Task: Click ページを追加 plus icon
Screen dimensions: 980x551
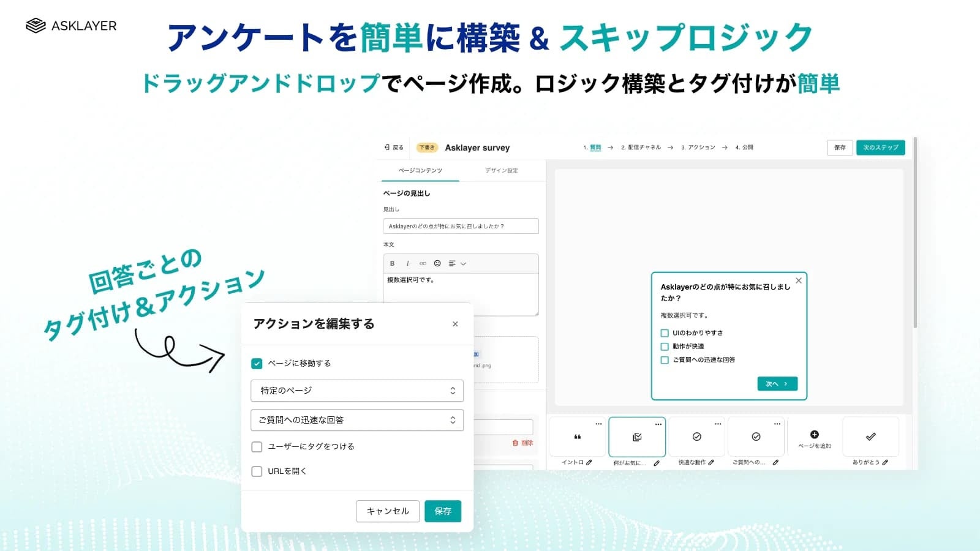Action: coord(815,435)
